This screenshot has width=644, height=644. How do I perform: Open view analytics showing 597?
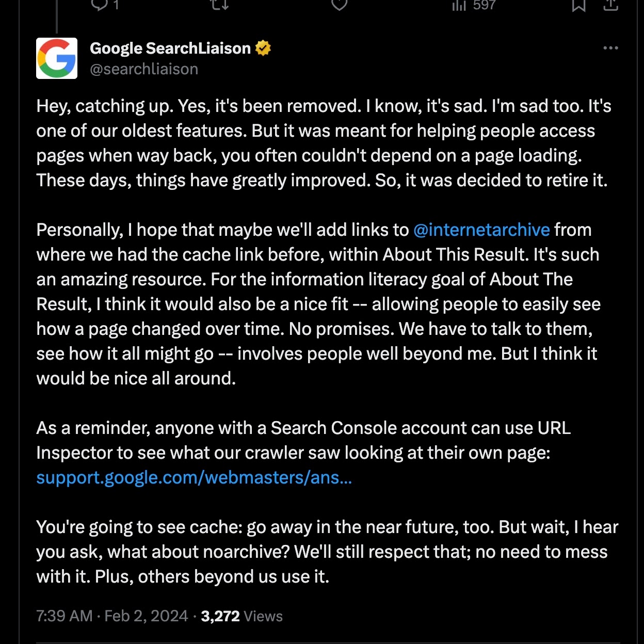tap(473, 5)
